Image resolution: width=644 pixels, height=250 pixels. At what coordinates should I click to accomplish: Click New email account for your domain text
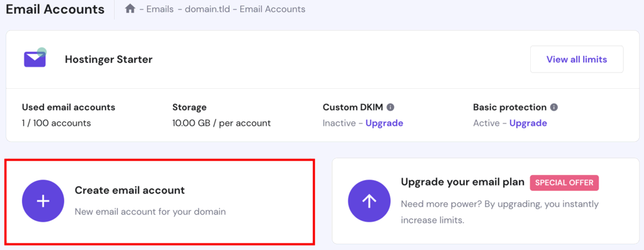click(x=150, y=212)
